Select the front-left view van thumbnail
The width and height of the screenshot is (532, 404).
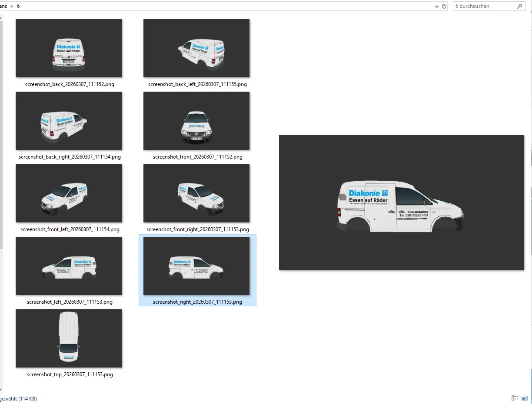pos(69,193)
